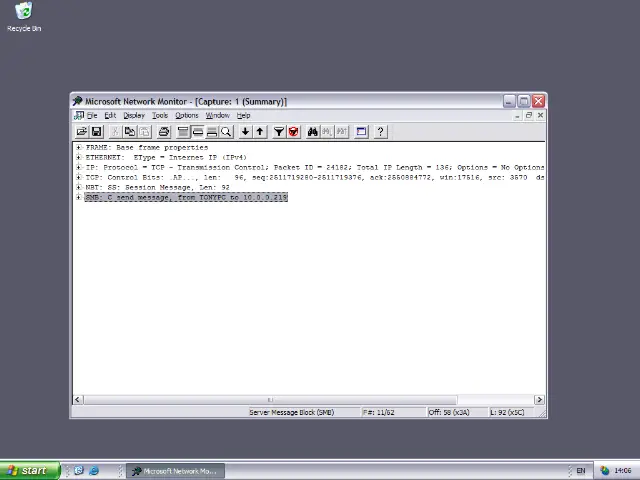Screen dimensions: 640x480
Task: Select the TCP: Control Bits row
Action: point(314,177)
